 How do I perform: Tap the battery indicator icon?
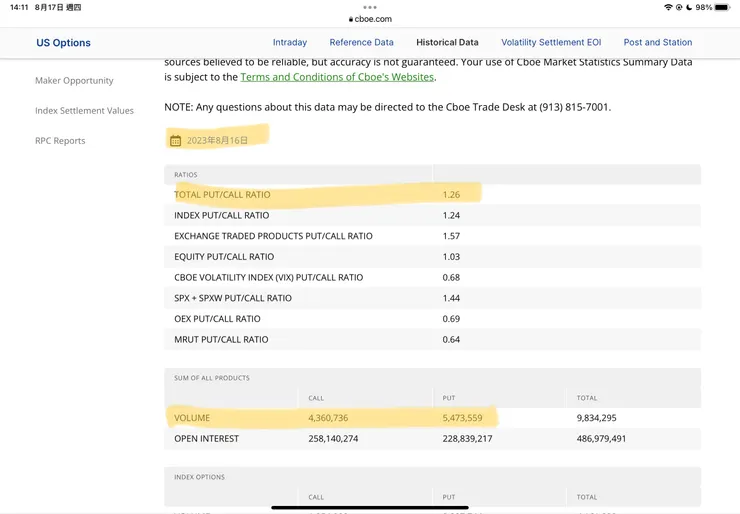tap(723, 7)
